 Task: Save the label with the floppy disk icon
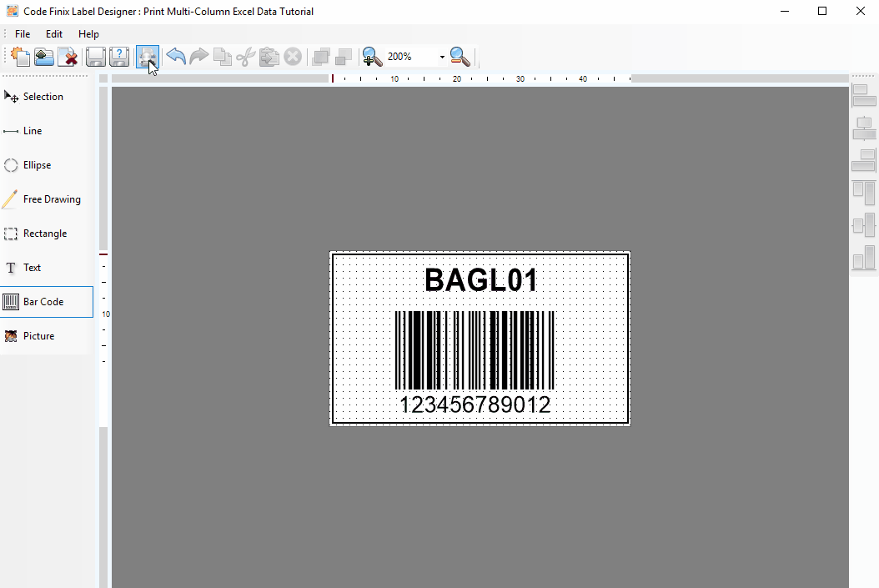(96, 57)
